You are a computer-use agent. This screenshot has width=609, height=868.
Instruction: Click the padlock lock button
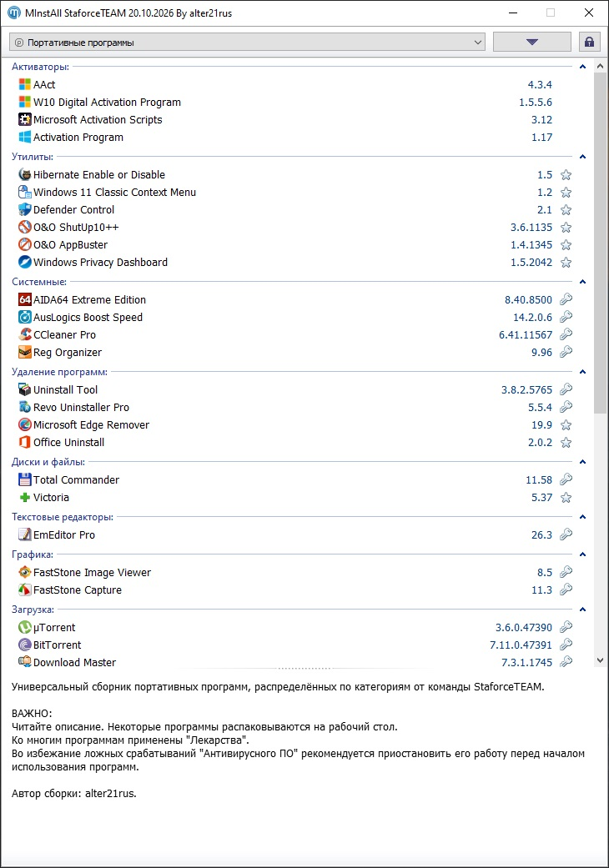click(x=590, y=42)
